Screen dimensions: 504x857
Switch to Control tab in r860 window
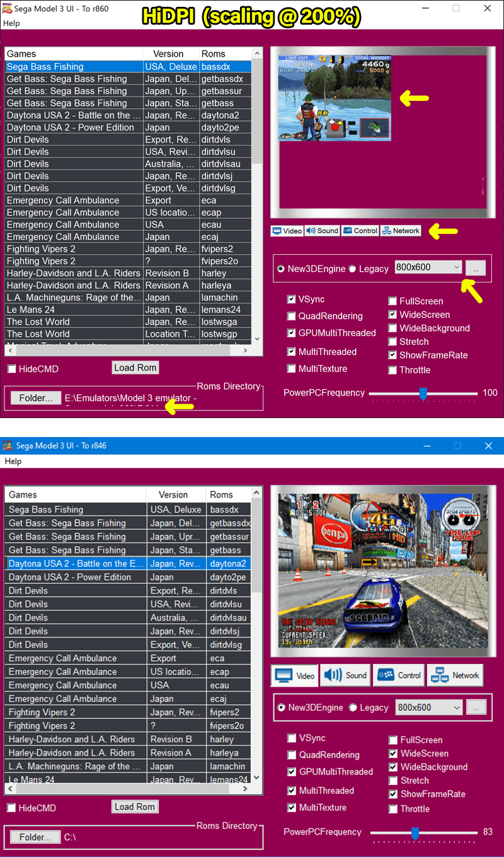coord(360,231)
